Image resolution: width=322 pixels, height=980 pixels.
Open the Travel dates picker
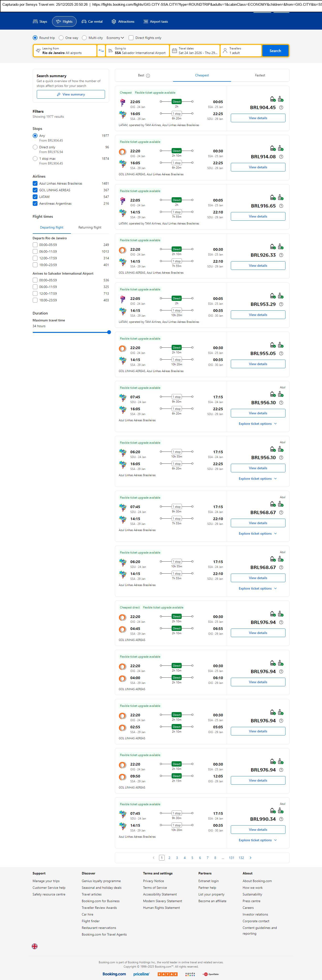click(195, 51)
